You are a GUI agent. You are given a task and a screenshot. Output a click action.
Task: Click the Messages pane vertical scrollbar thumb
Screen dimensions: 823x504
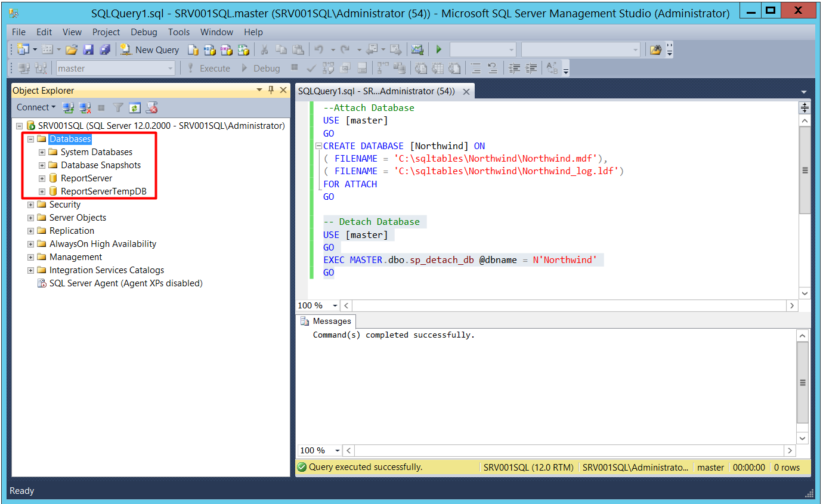pos(803,383)
